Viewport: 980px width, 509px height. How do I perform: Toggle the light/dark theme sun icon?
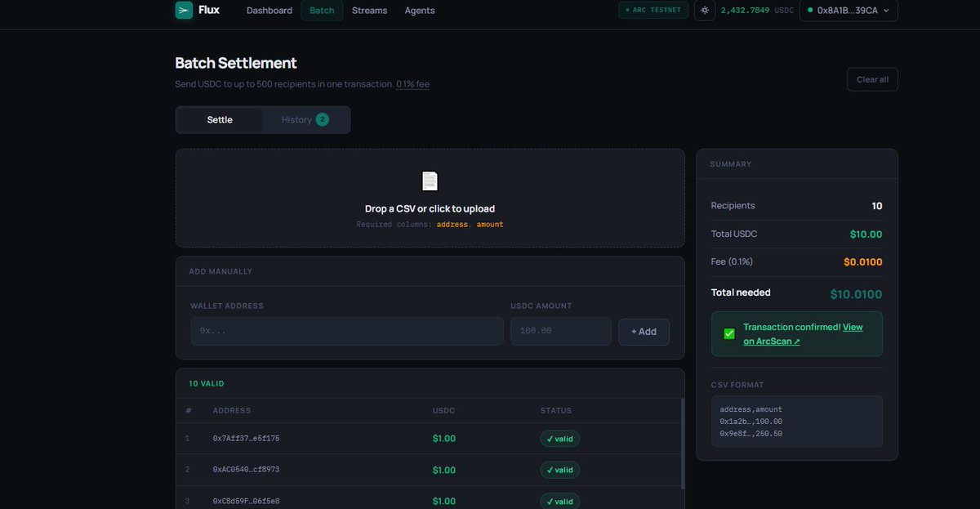(705, 11)
